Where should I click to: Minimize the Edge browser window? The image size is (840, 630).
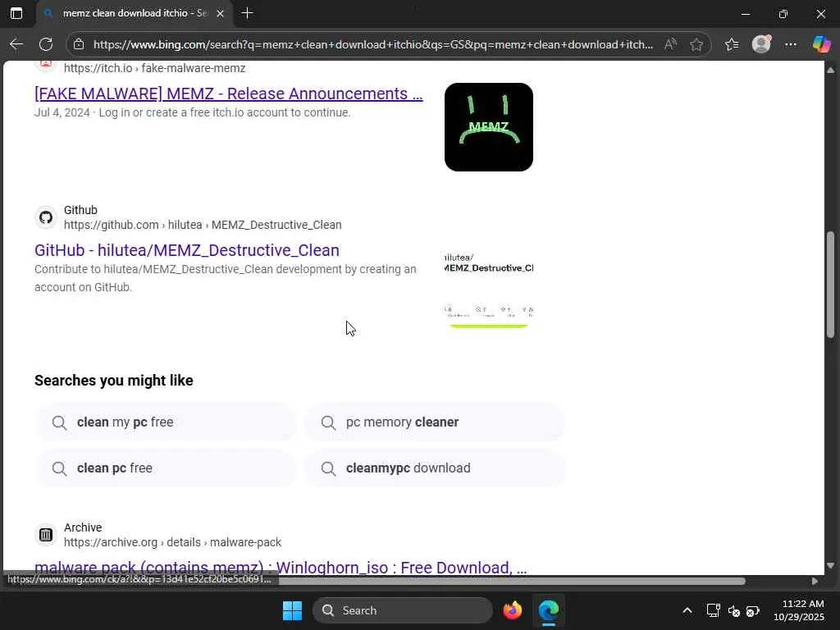(745, 14)
